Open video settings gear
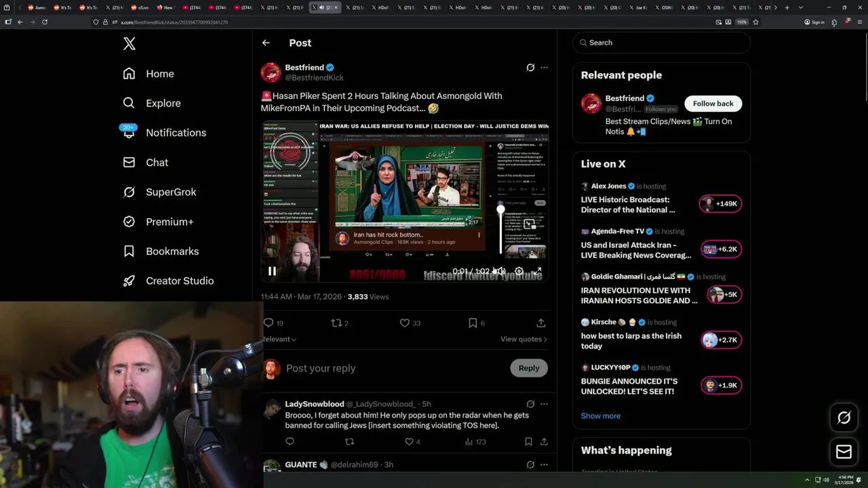The image size is (868, 488). coord(519,271)
